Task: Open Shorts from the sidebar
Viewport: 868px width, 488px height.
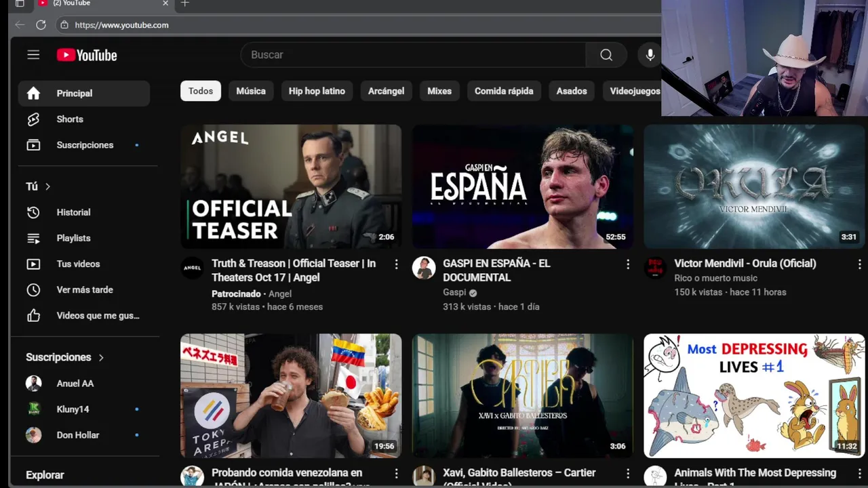Action: pos(84,119)
